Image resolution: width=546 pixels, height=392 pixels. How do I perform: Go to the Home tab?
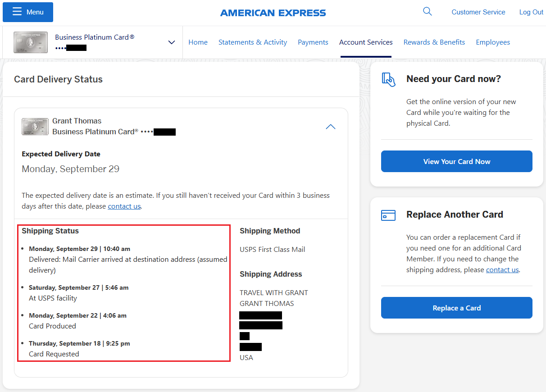pos(198,42)
